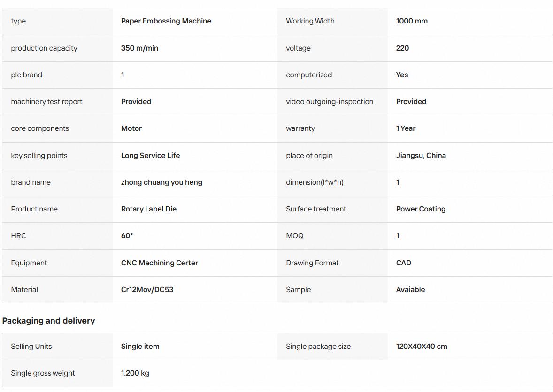The width and height of the screenshot is (553, 392).
Task: Select the '120X40X40 cm' package size
Action: tap(422, 347)
